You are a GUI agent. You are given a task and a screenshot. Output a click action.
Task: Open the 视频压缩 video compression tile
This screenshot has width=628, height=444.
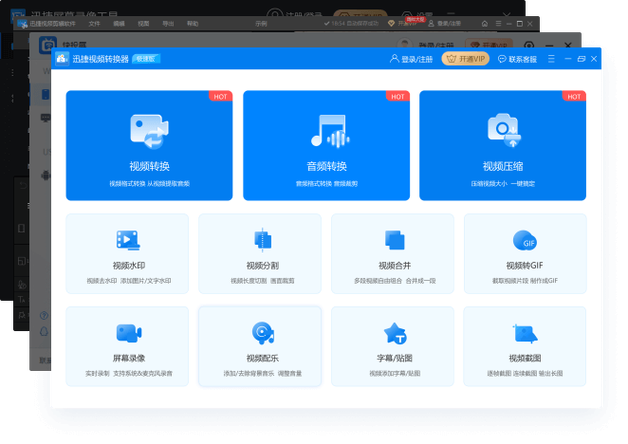tap(503, 145)
